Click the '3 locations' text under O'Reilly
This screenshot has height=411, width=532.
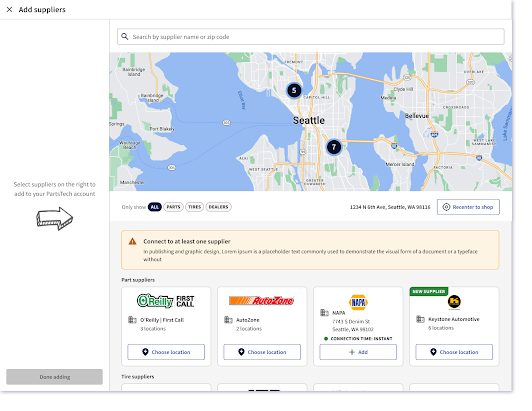(x=153, y=329)
